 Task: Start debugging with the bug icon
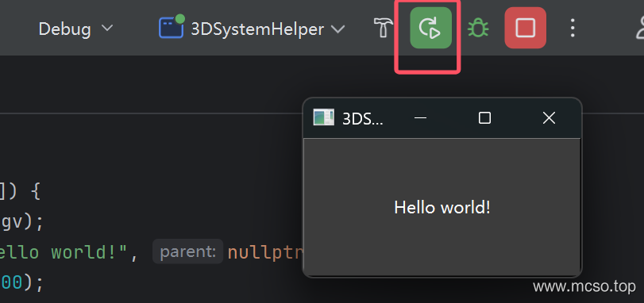tap(478, 29)
